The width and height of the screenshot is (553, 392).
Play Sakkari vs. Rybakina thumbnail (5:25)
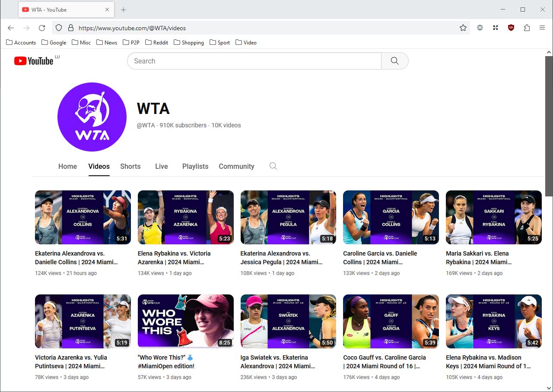tap(494, 217)
